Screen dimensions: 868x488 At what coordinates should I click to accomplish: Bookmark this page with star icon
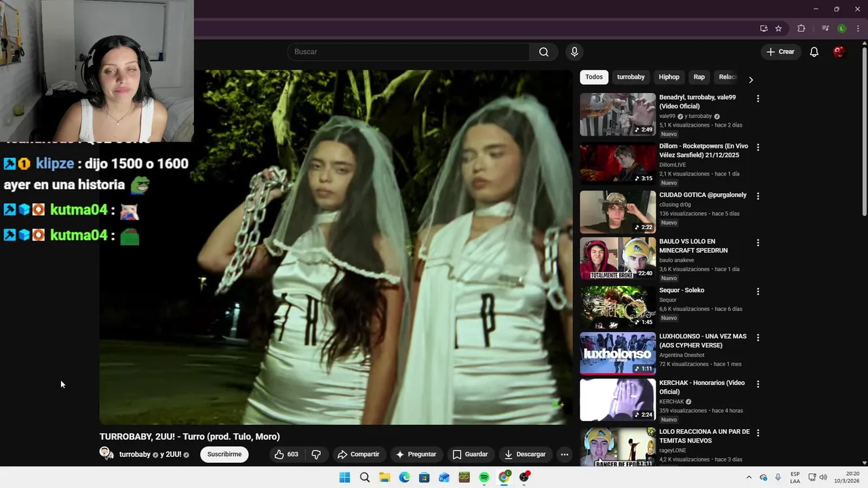click(778, 28)
